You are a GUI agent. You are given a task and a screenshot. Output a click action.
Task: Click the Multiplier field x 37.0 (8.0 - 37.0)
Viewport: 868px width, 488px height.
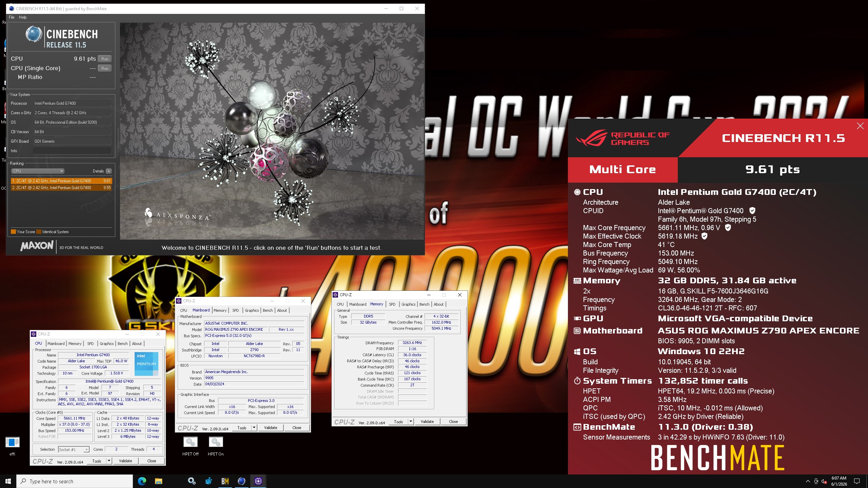(x=75, y=424)
